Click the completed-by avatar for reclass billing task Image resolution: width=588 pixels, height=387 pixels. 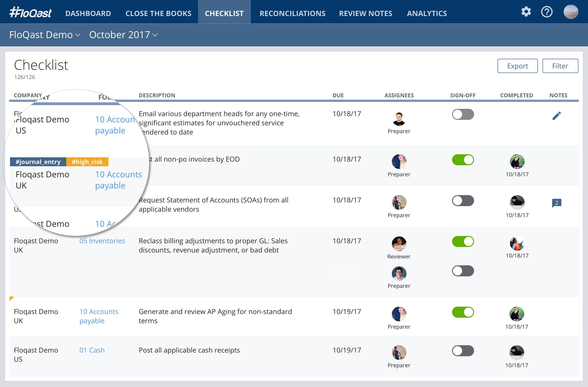(x=517, y=244)
